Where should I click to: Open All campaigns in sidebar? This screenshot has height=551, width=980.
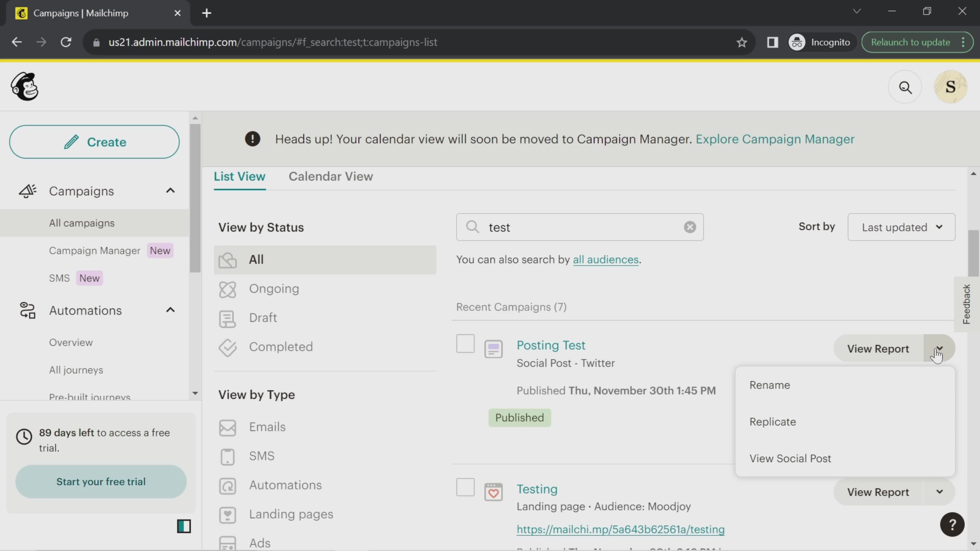point(94,223)
